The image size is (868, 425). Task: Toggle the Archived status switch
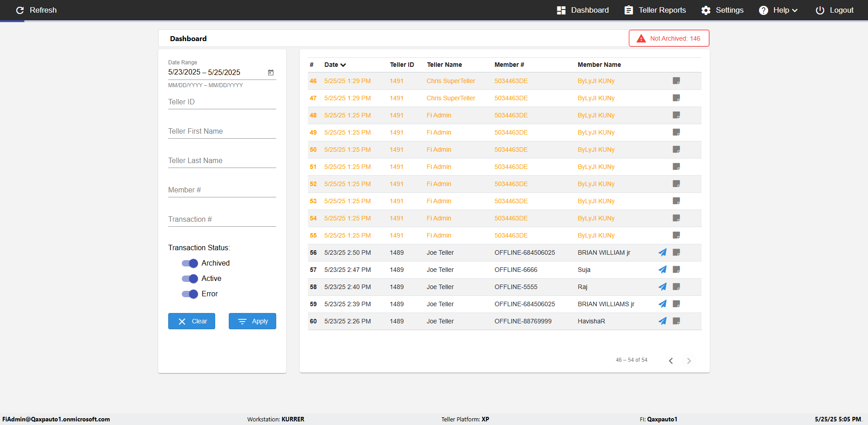pos(190,263)
